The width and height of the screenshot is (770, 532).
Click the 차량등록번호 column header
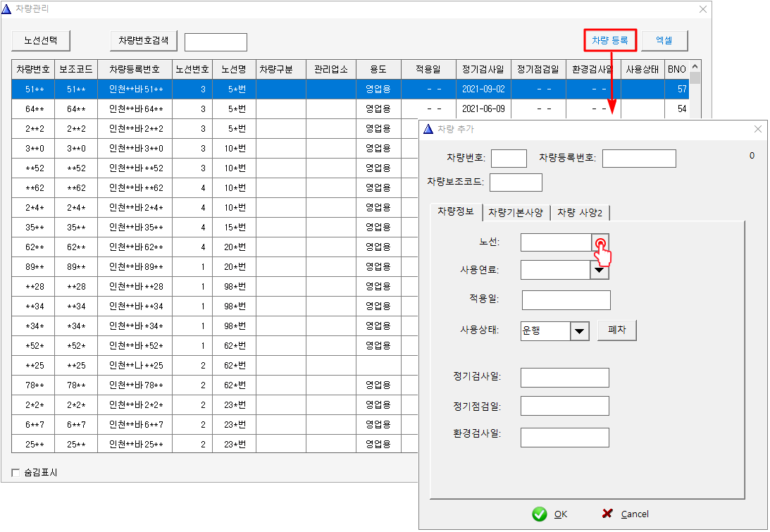[135, 69]
